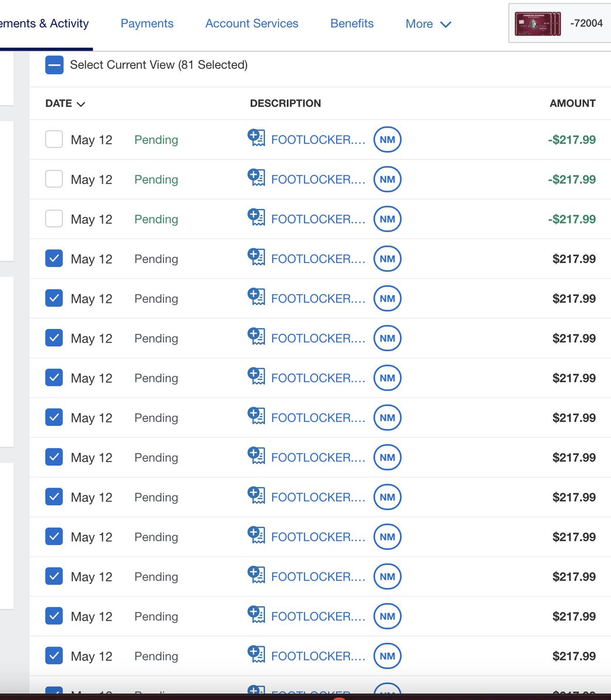Toggle the Select Current View checkbox
611x700 pixels.
point(54,65)
